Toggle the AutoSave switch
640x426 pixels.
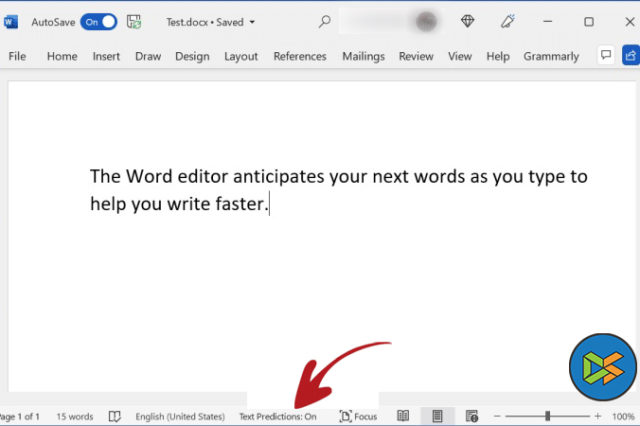pyautogui.click(x=99, y=21)
